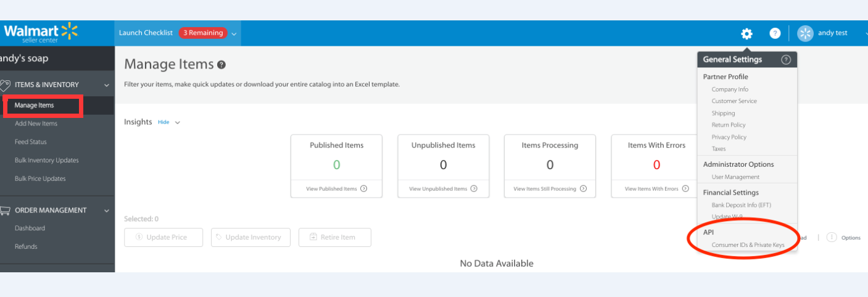Click the Walmart Seller Center logo
The height and width of the screenshot is (297, 868).
click(41, 32)
